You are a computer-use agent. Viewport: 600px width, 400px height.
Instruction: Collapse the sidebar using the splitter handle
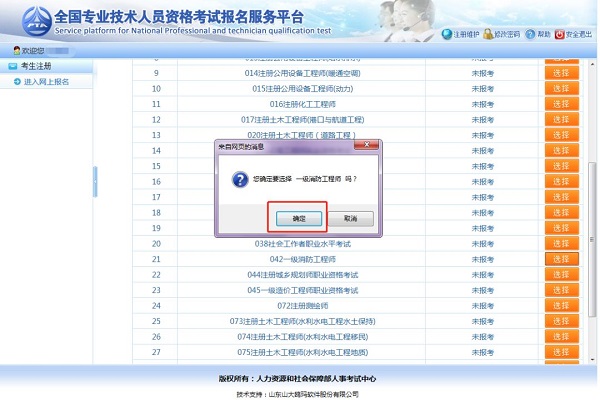95,182
